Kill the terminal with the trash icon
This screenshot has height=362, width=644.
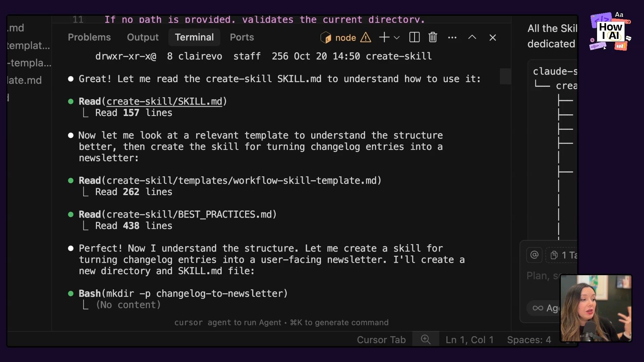pos(432,37)
